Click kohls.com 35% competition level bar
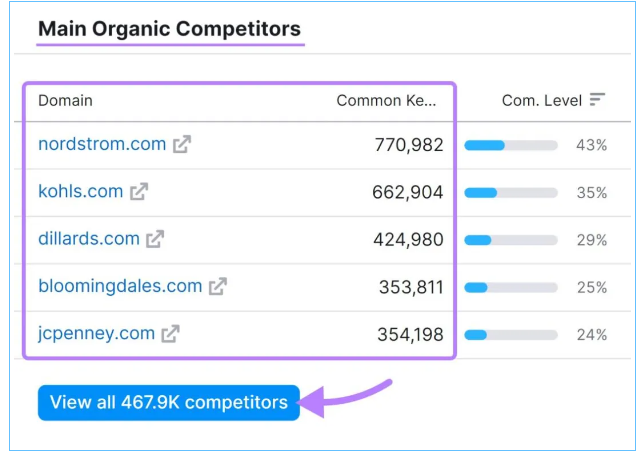This screenshot has height=456, width=640. [511, 193]
